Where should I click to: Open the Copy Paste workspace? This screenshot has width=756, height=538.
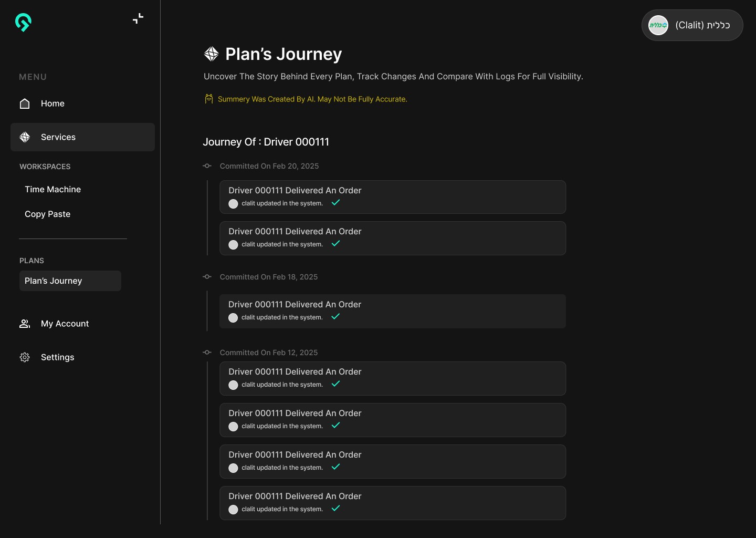(x=47, y=214)
